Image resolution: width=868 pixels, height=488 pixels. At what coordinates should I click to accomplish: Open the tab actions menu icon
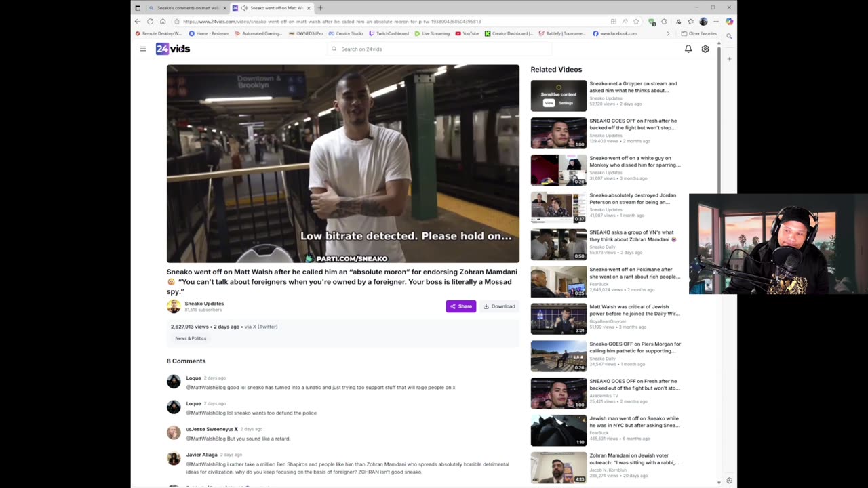[138, 8]
